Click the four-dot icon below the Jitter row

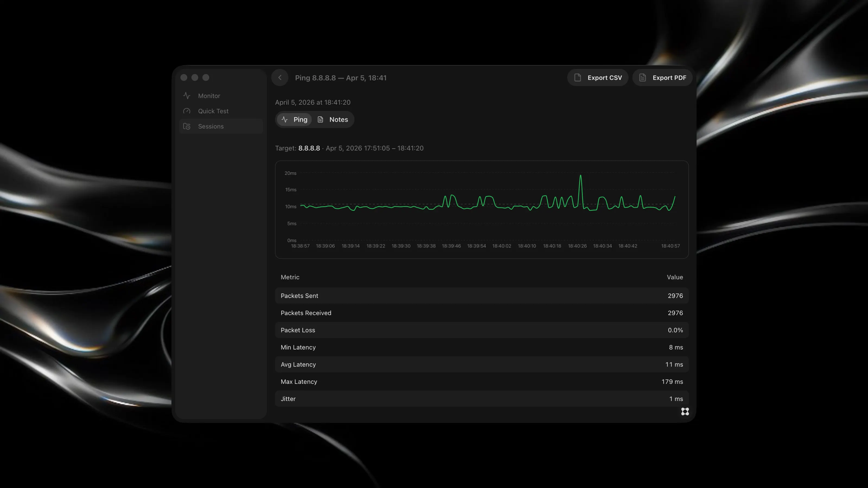point(685,412)
